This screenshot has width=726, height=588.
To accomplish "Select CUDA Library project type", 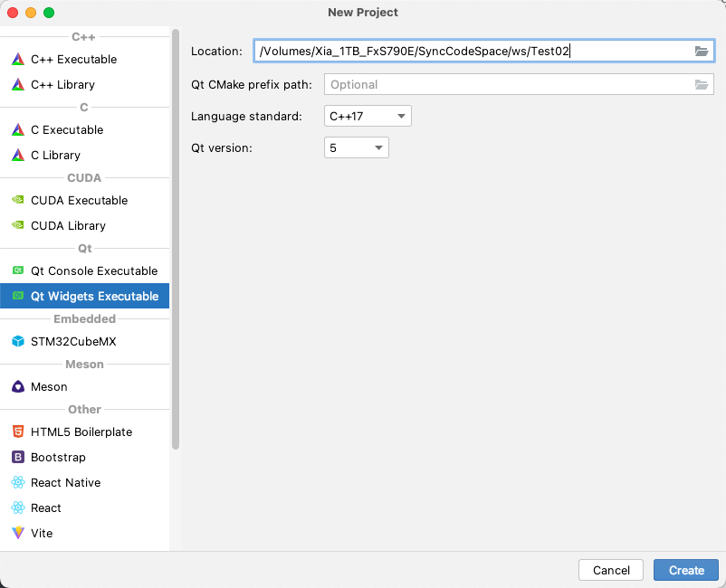I will click(85, 226).
